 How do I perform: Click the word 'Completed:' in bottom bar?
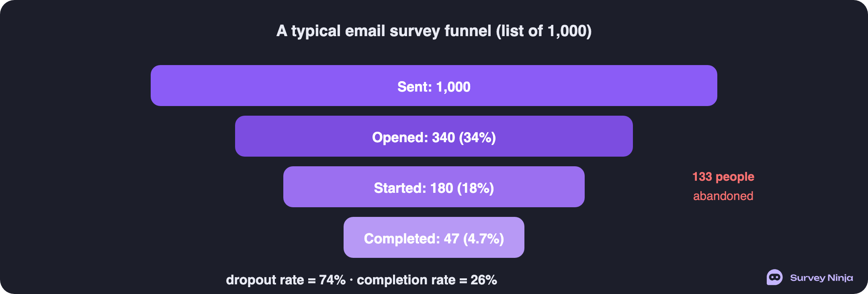point(402,239)
